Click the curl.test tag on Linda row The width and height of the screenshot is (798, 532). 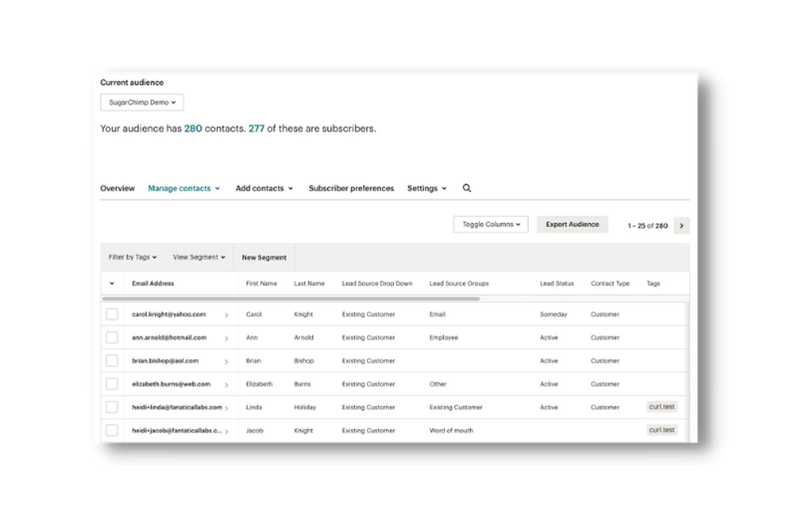point(662,407)
